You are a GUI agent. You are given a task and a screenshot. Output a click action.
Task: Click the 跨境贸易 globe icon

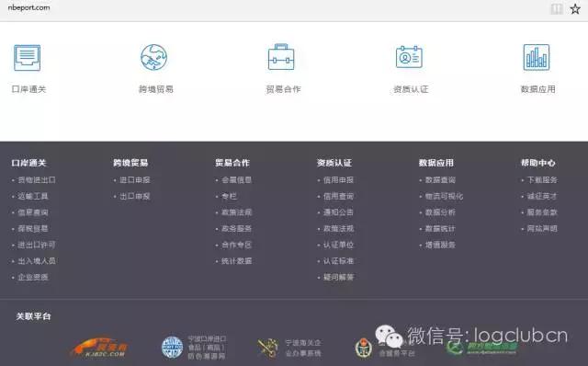point(153,57)
